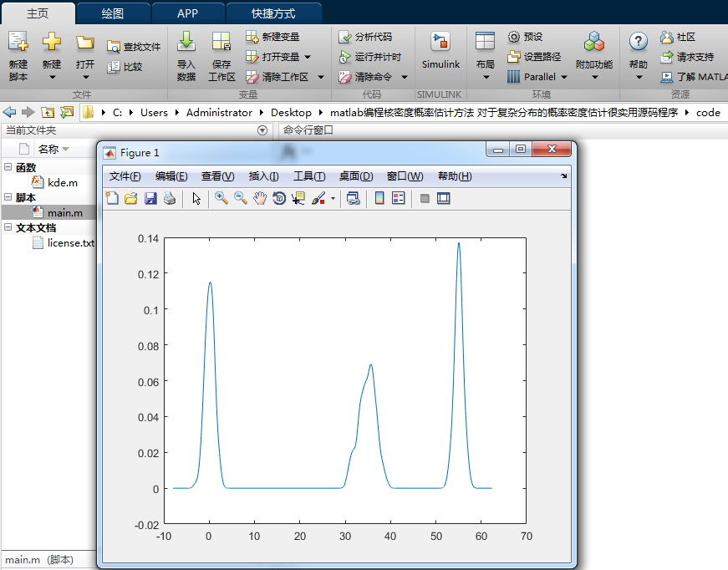Image resolution: width=728 pixels, height=570 pixels.
Task: Collapse the 脚本 (Scripts) group
Action: [8, 196]
